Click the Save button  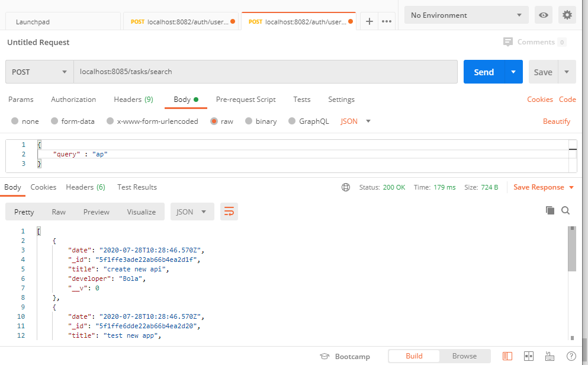tap(543, 72)
